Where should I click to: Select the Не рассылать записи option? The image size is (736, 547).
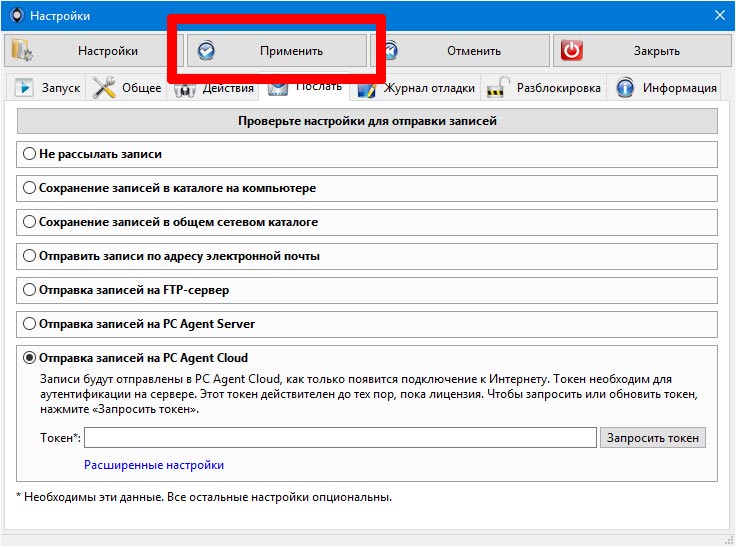pos(30,155)
